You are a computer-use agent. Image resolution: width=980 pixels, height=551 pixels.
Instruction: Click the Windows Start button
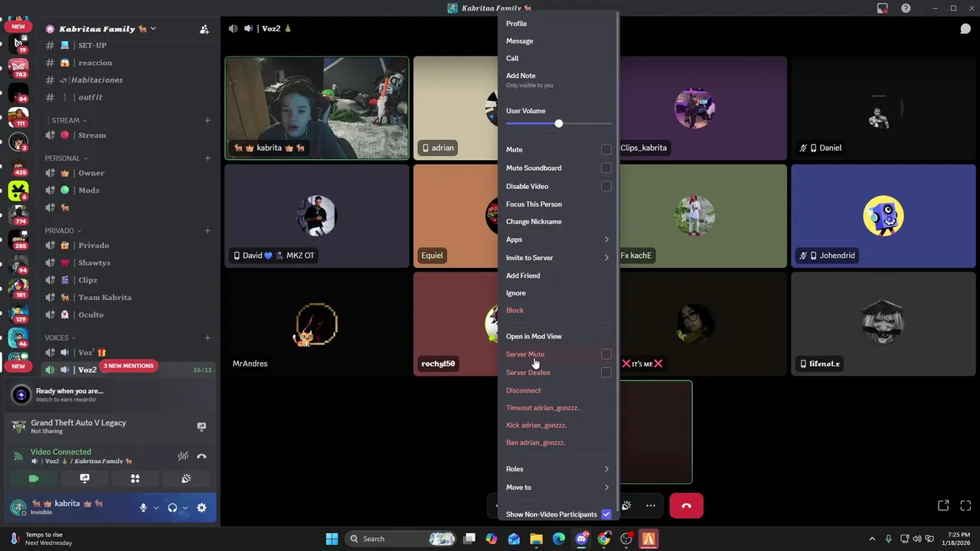332,539
